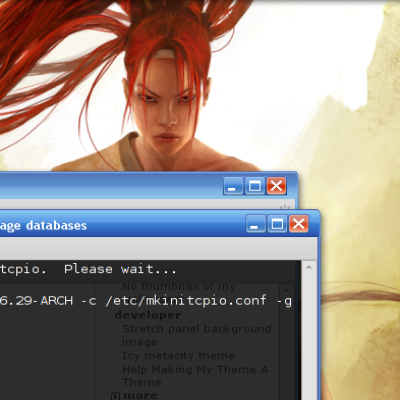400x400 pixels.
Task: Minimize the background window behind
Action: (x=233, y=186)
